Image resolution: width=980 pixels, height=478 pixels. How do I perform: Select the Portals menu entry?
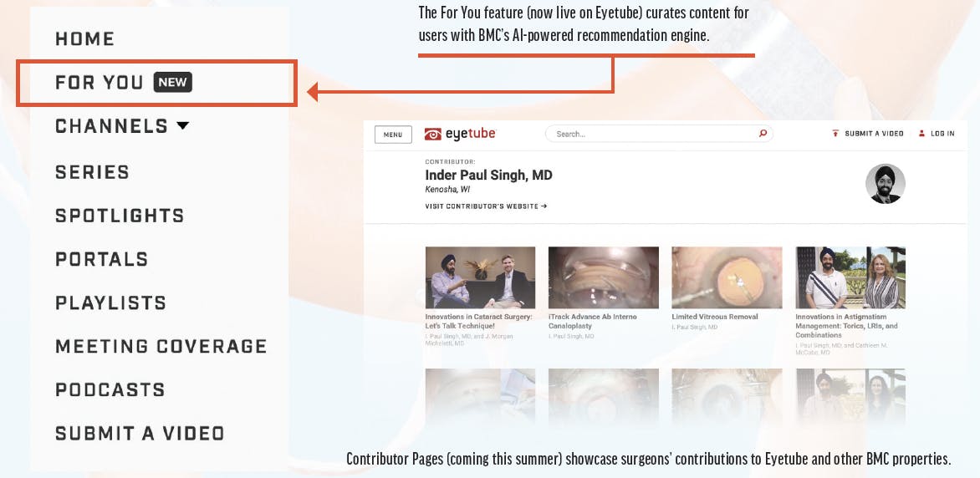(x=102, y=259)
